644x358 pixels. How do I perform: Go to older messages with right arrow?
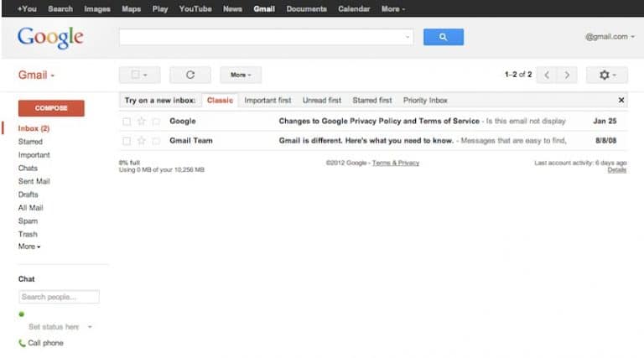567,75
